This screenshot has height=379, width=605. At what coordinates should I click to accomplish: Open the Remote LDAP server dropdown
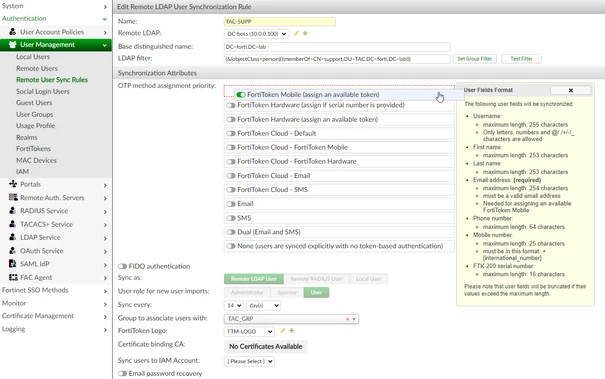coord(256,34)
